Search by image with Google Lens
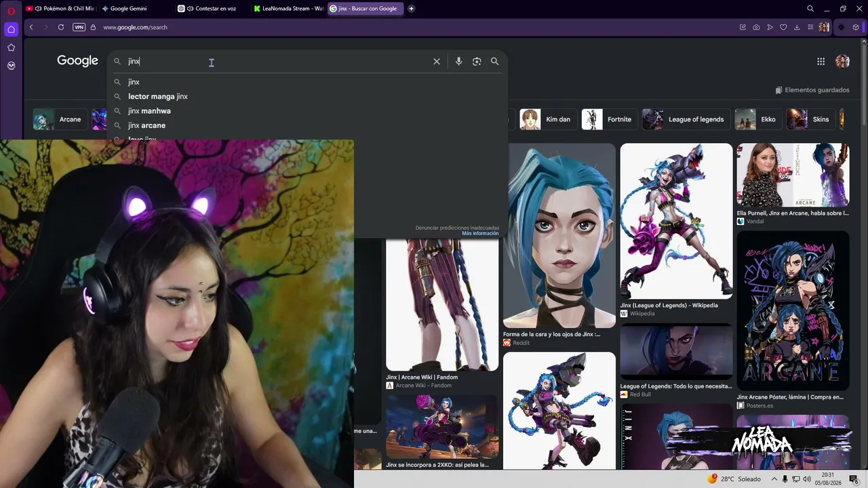 point(477,61)
